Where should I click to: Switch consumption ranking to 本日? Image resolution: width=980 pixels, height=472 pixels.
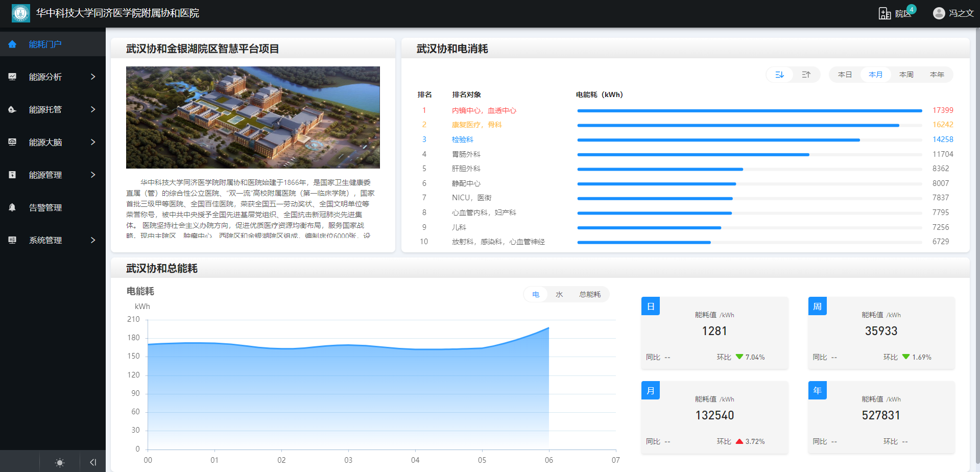845,74
